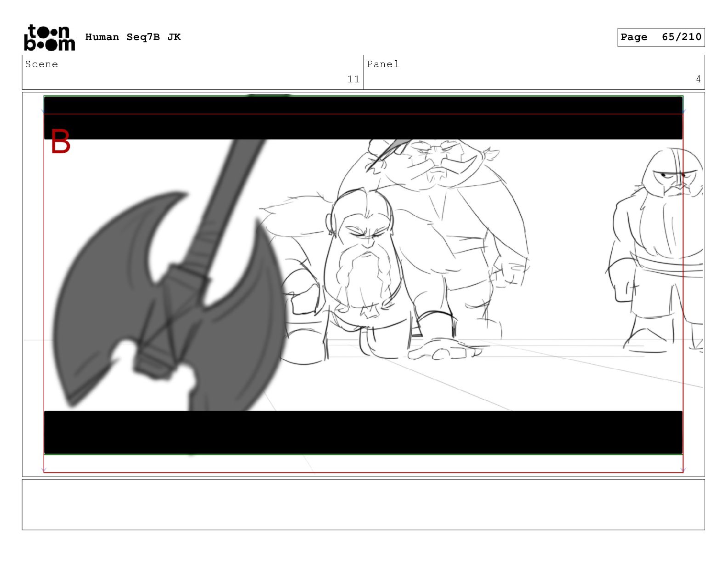728x563 pixels.
Task: Select scene number '11'
Action: [x=353, y=80]
